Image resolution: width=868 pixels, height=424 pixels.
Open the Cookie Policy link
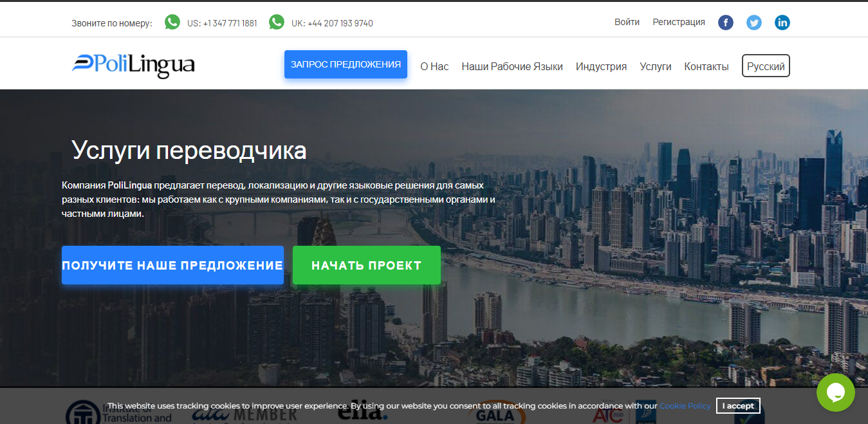coord(685,406)
